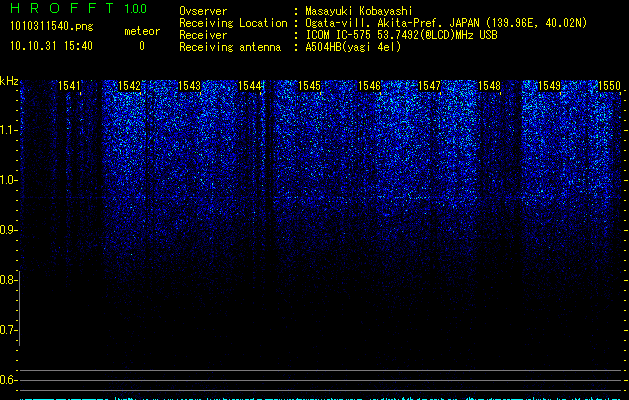
Task: Click the 1546 time marker
Action: pyautogui.click(x=369, y=86)
